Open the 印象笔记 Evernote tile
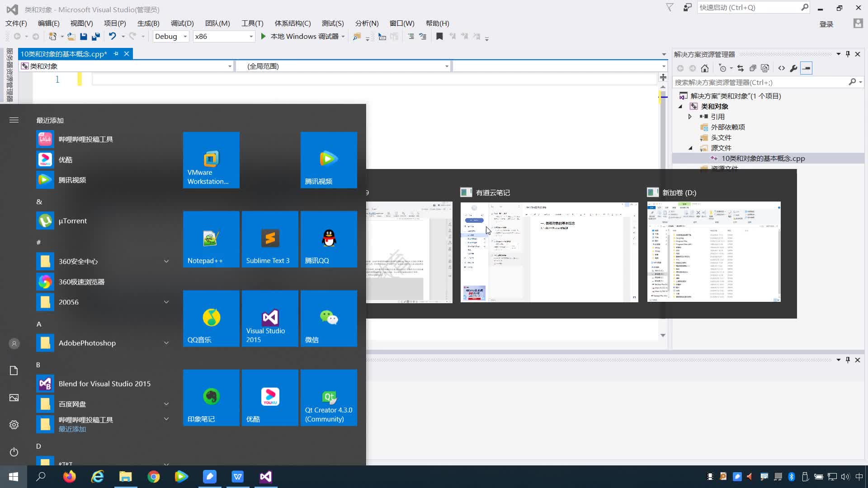Screen dimensions: 868x488 tap(211, 398)
